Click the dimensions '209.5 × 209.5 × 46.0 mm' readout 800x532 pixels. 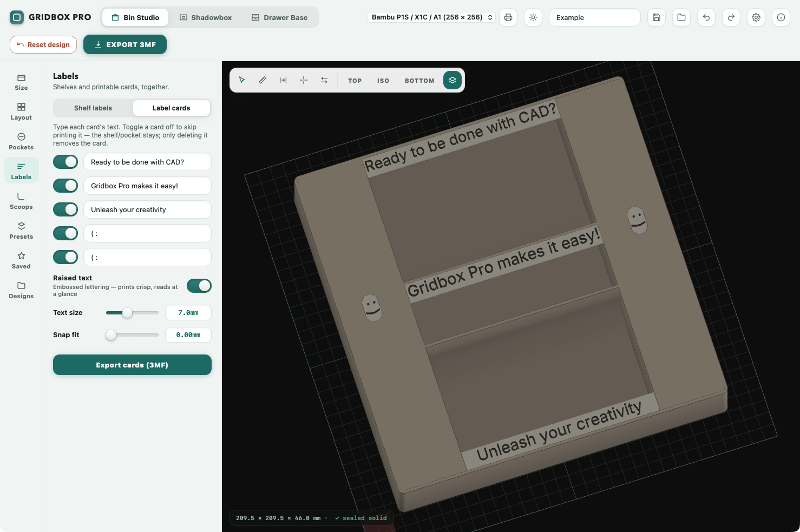pos(278,518)
